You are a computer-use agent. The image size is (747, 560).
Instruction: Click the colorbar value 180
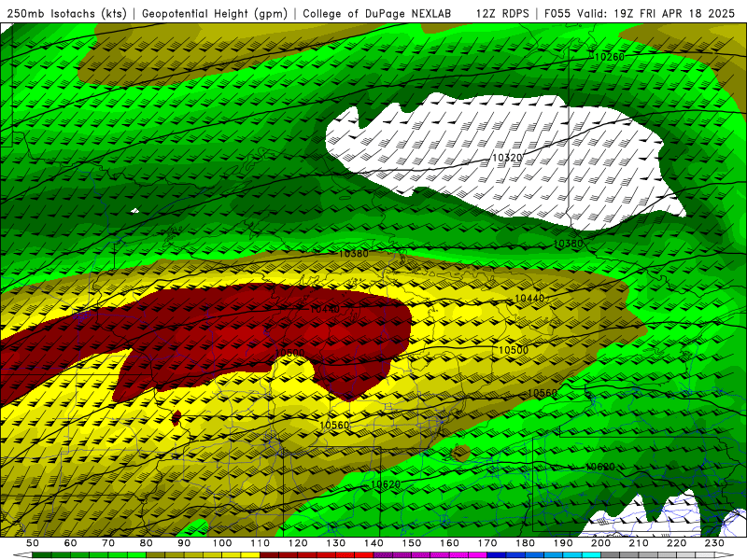525,543
